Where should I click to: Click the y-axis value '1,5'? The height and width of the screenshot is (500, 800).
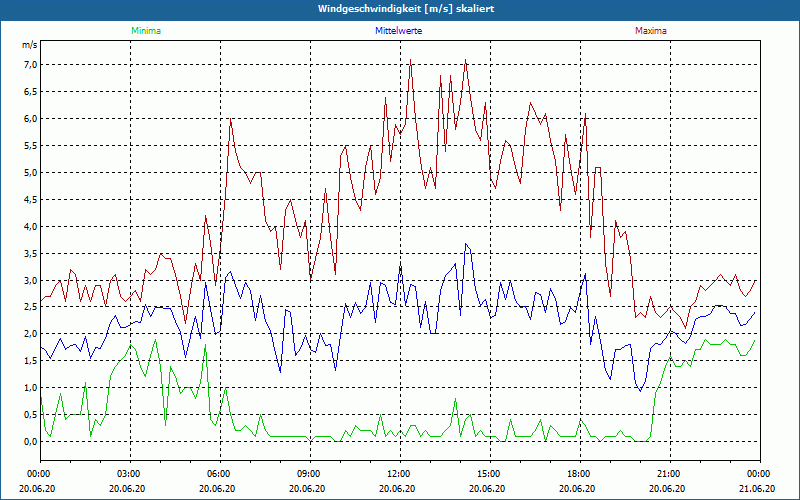pyautogui.click(x=30, y=361)
